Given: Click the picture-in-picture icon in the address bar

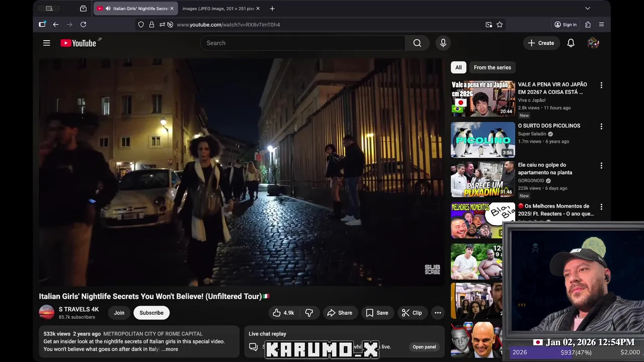Looking at the screenshot, I should pos(489,25).
